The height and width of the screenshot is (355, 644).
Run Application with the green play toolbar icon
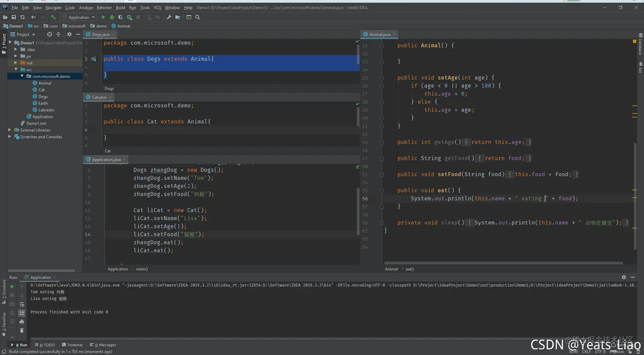click(x=103, y=17)
